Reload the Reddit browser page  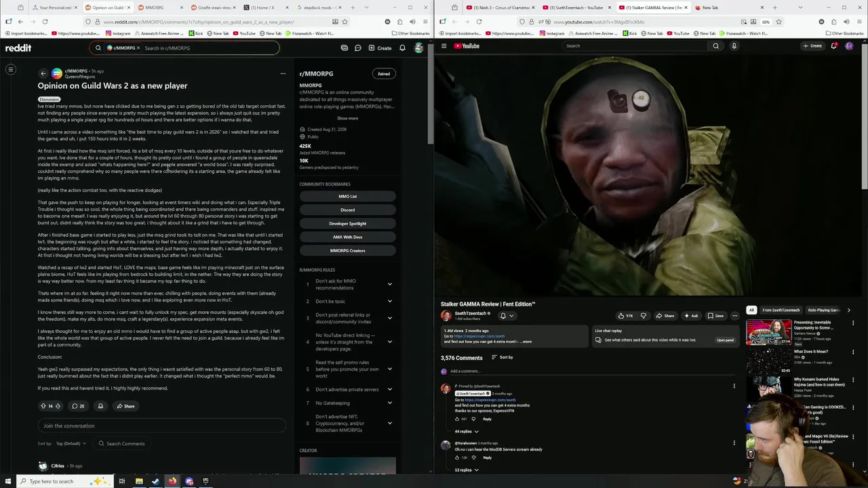45,22
